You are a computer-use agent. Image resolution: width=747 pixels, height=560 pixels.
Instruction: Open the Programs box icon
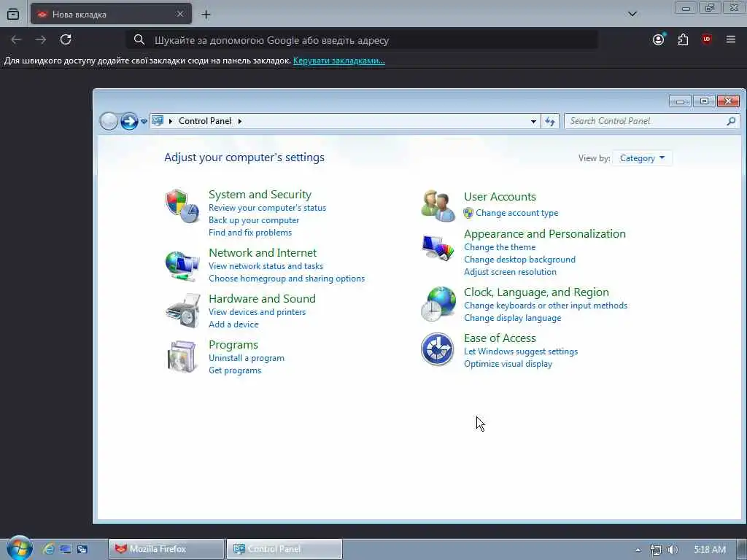(182, 356)
